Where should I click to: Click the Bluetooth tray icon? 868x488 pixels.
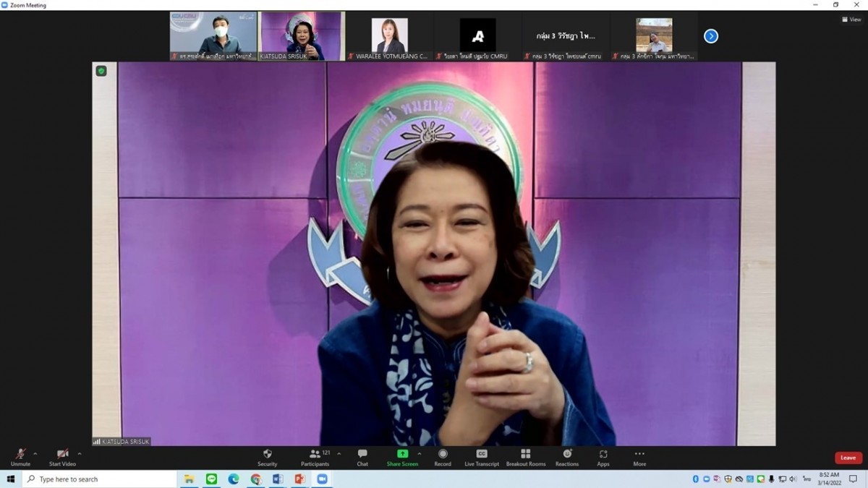tap(696, 479)
